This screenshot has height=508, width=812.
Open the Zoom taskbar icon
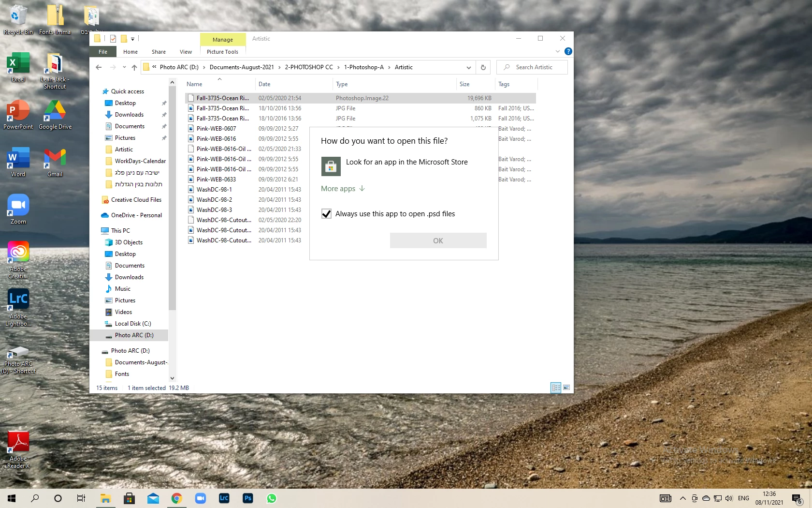point(201,498)
